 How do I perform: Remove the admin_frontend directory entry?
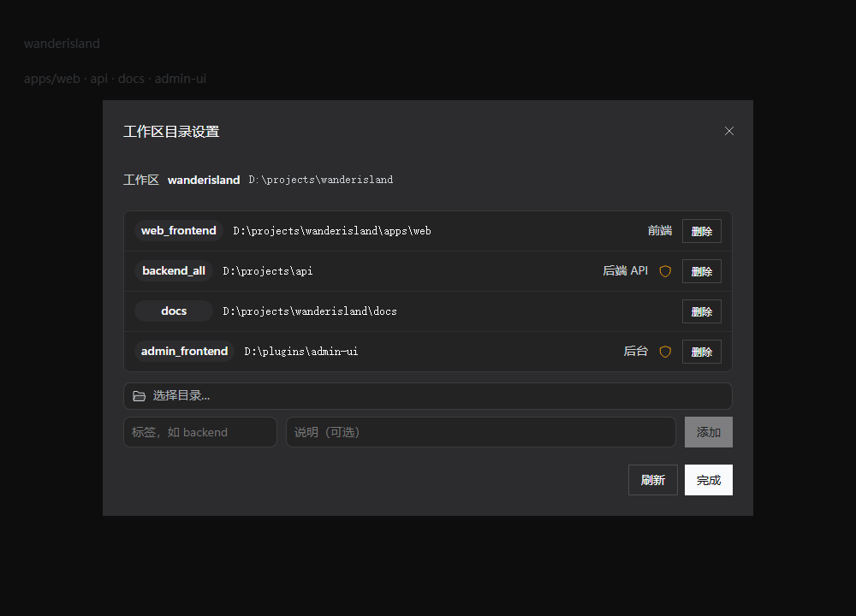click(x=702, y=352)
